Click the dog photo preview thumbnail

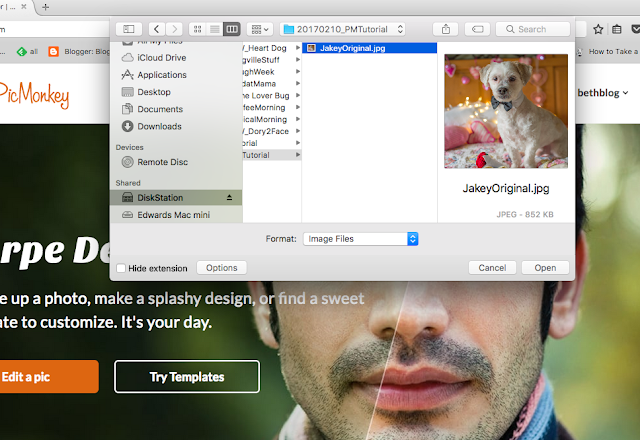click(506, 111)
